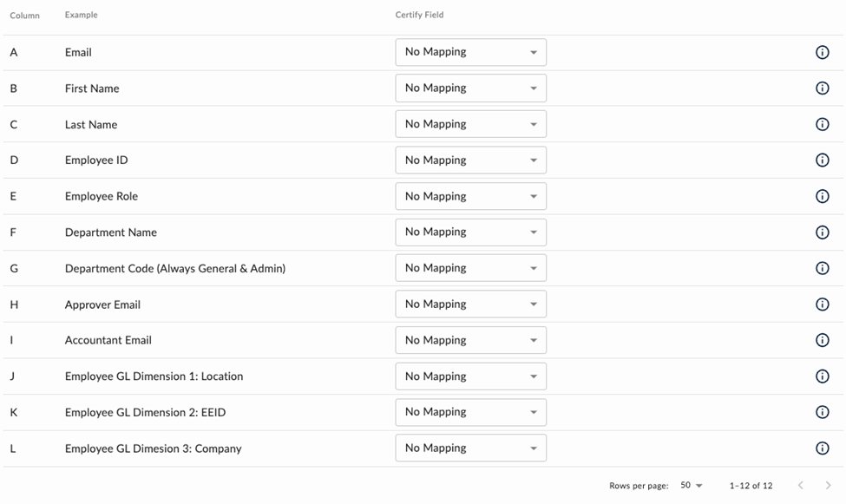The image size is (846, 504).
Task: Show info for Employee GL Dimension 2: EEID
Action: (x=822, y=413)
